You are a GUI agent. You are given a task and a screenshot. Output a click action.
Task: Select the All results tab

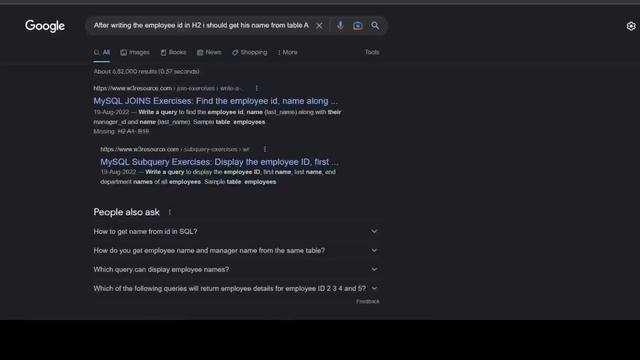click(x=102, y=52)
